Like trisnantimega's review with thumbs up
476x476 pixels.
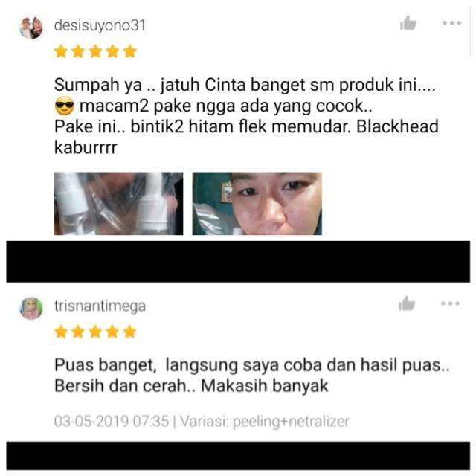(407, 303)
